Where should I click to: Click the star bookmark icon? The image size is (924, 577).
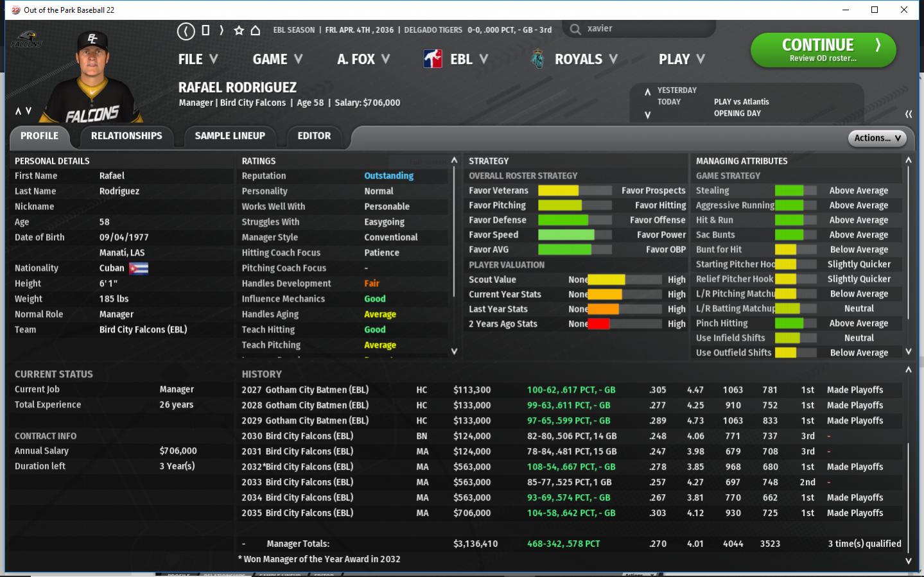[239, 30]
